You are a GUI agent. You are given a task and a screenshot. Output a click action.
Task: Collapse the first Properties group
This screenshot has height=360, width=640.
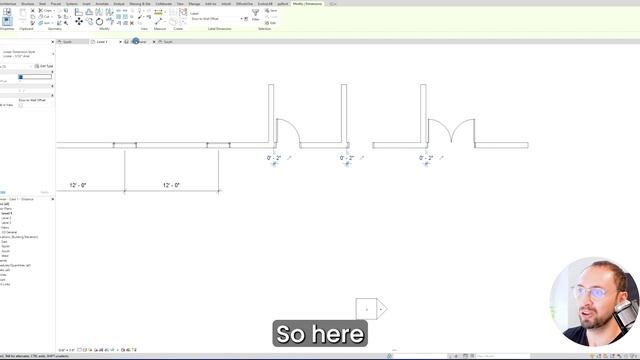52,72
